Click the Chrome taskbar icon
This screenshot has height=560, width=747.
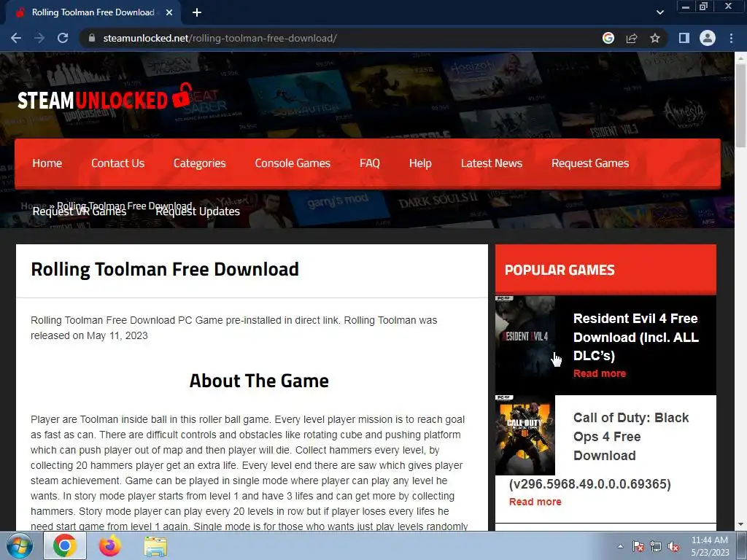coord(65,545)
